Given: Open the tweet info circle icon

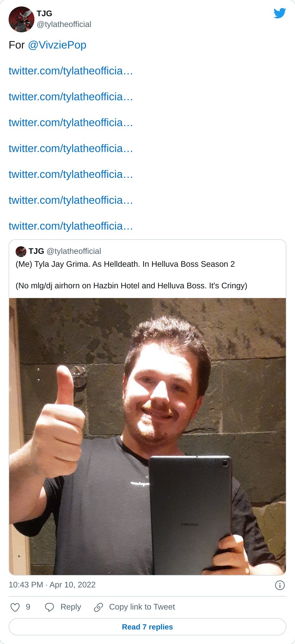Looking at the screenshot, I should [x=280, y=585].
